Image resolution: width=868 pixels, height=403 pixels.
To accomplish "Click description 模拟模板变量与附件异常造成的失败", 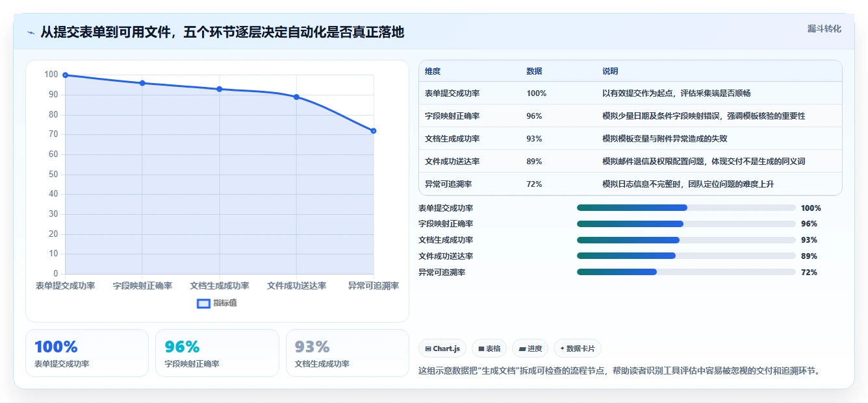I will pyautogui.click(x=665, y=139).
